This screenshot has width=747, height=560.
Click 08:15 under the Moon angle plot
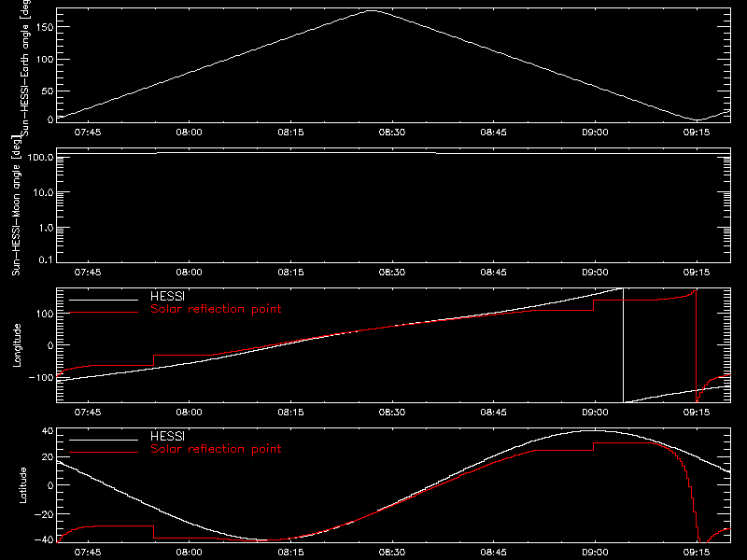point(290,273)
